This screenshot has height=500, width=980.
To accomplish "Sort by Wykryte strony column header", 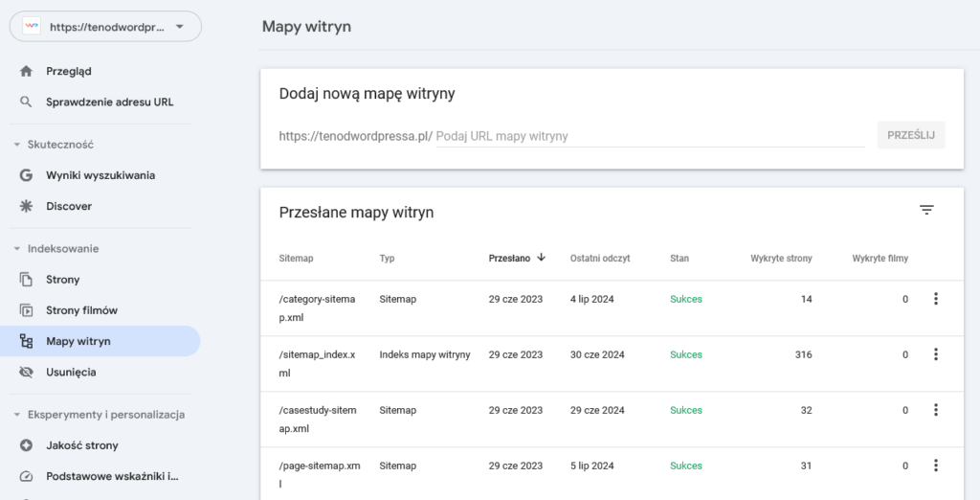I will [781, 258].
